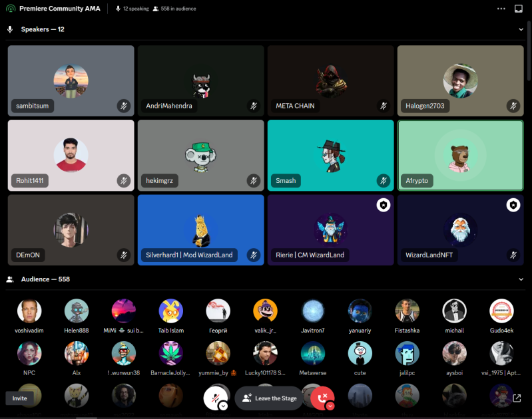Disconnect using the red hang-up button

pyautogui.click(x=322, y=398)
